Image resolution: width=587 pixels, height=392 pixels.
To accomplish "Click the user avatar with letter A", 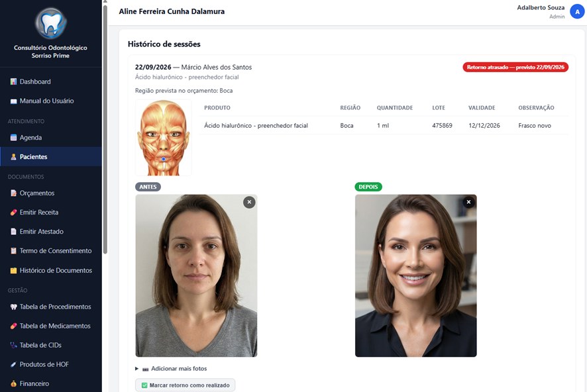I will 577,12.
